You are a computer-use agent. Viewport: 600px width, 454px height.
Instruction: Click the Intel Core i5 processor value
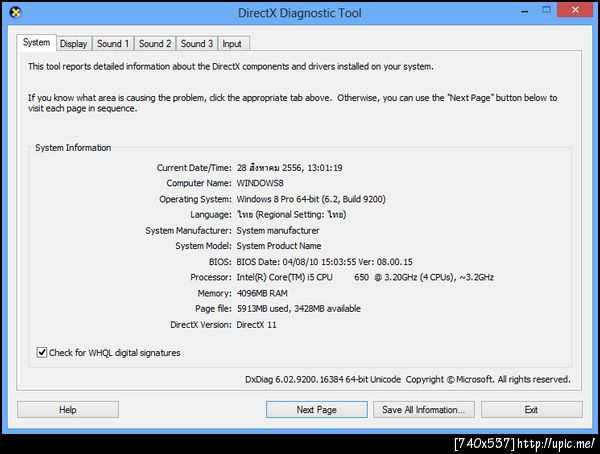[365, 277]
